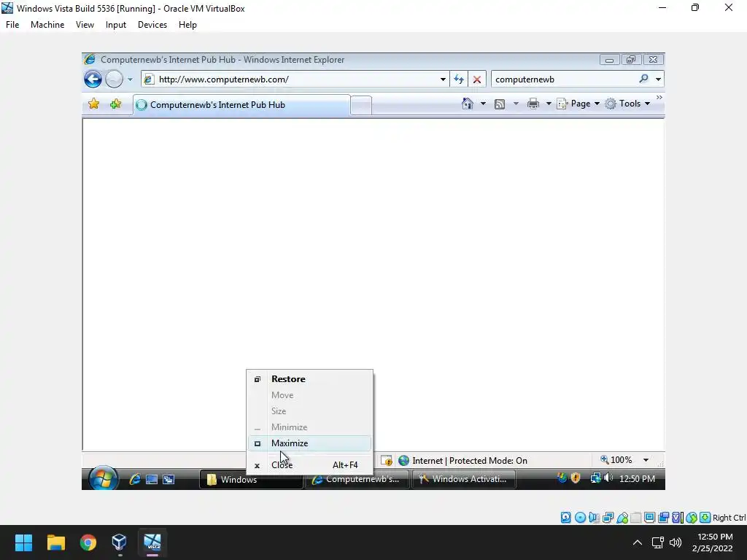Click the RSS Feeds icon

[x=500, y=104]
